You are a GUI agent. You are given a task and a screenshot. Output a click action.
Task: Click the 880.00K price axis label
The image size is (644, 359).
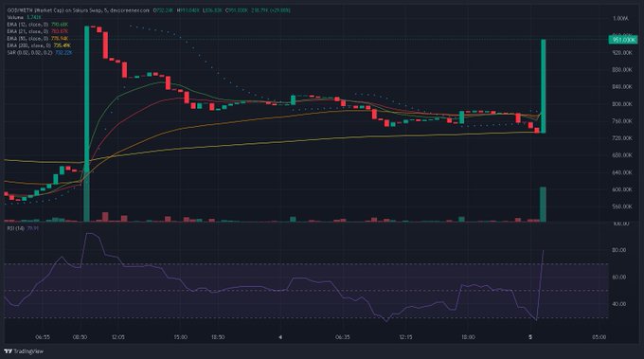622,70
